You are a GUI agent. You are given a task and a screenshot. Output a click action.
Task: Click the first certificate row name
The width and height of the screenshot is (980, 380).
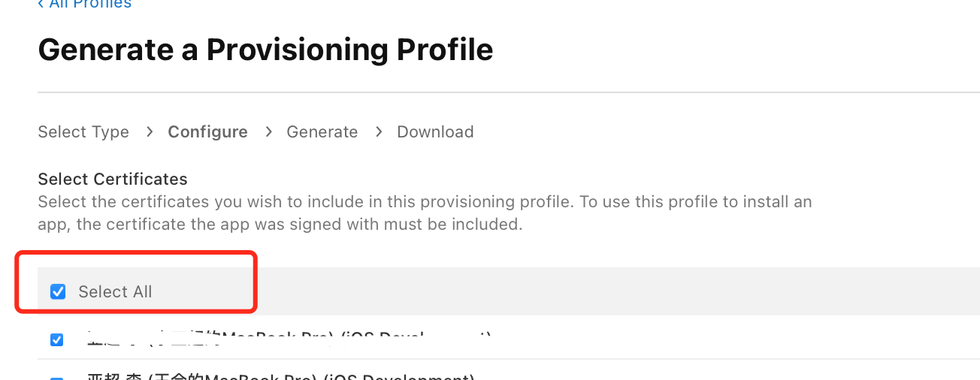(286, 338)
